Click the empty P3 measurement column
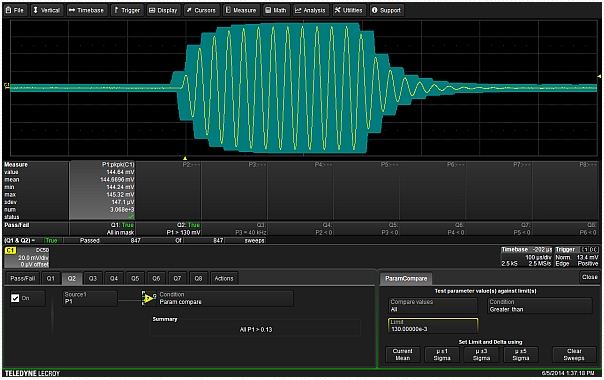The width and height of the screenshot is (604, 380). (234, 191)
